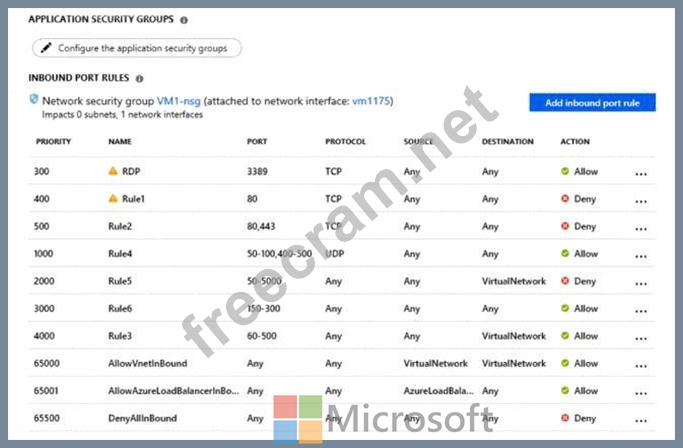The width and height of the screenshot is (683, 448).
Task: Click the red Deny icon on Rule1 row
Action: pos(566,199)
